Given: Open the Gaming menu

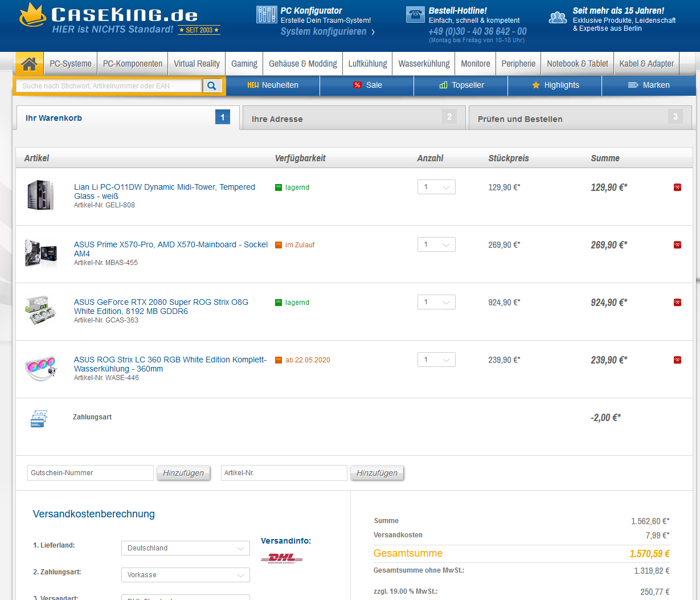Looking at the screenshot, I should pyautogui.click(x=244, y=64).
